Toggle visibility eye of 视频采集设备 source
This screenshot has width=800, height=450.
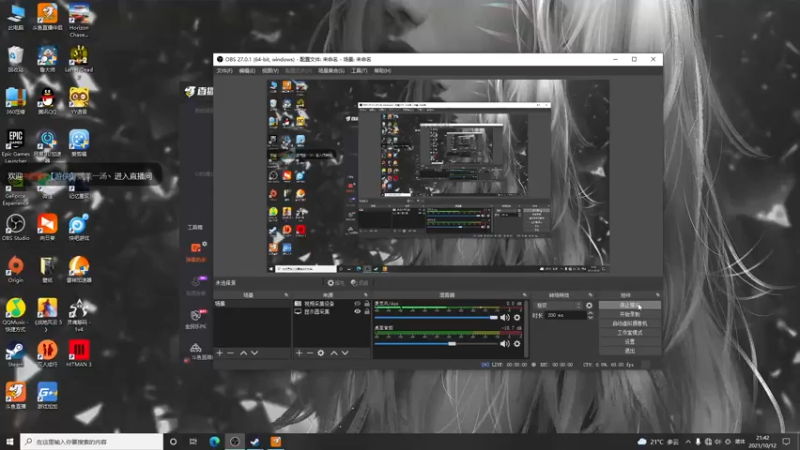coord(357,304)
